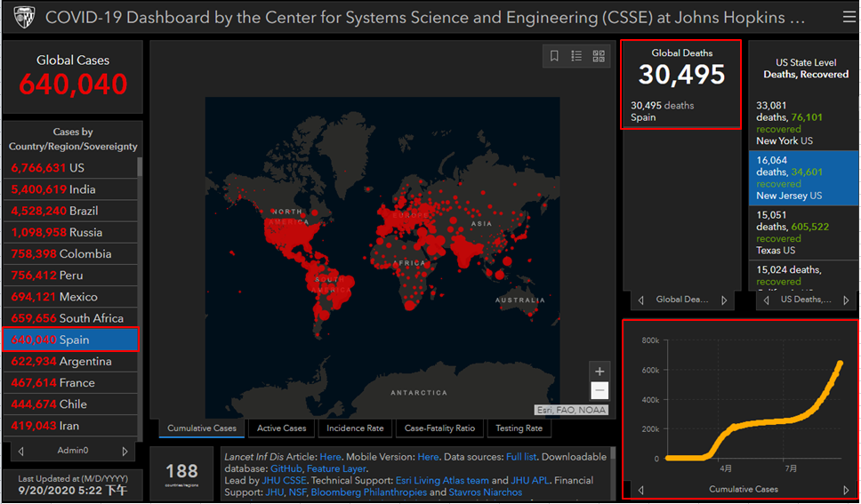Select New York US state deaths entry
This screenshot has width=861, height=504.
coord(803,123)
